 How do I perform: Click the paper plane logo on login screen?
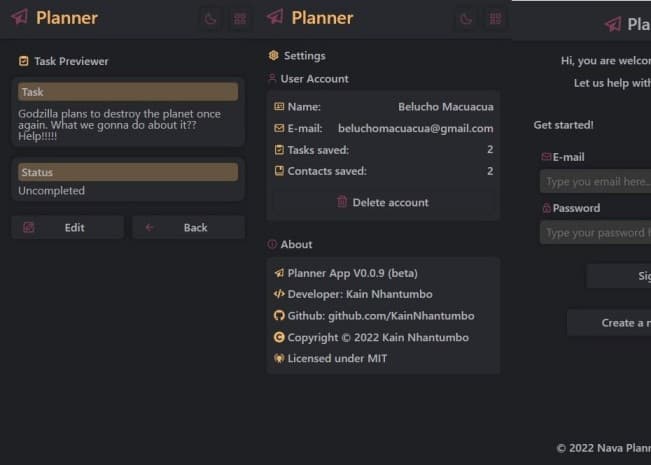coord(613,24)
